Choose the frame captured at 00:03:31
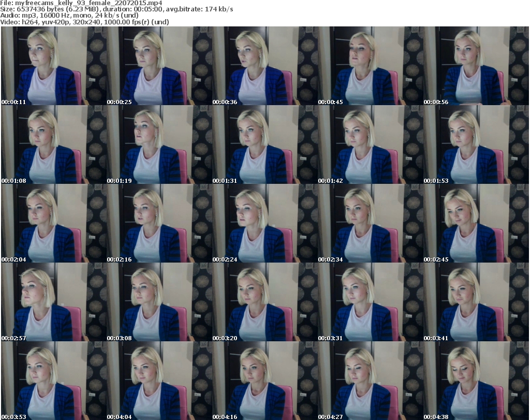Screen dimensions: 530x420 coord(371,302)
